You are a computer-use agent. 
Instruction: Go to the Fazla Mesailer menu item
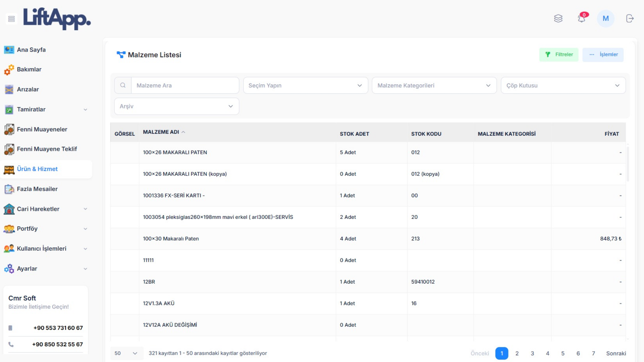point(37,189)
